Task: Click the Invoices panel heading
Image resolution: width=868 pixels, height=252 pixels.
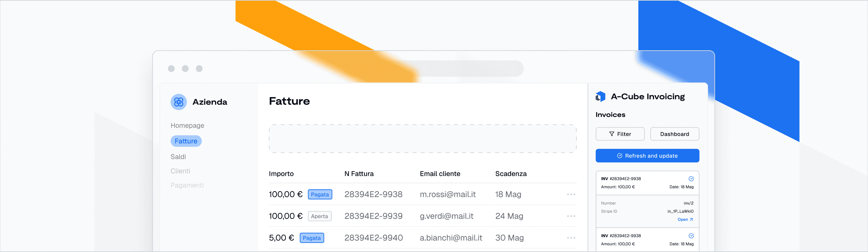Action: (x=610, y=114)
